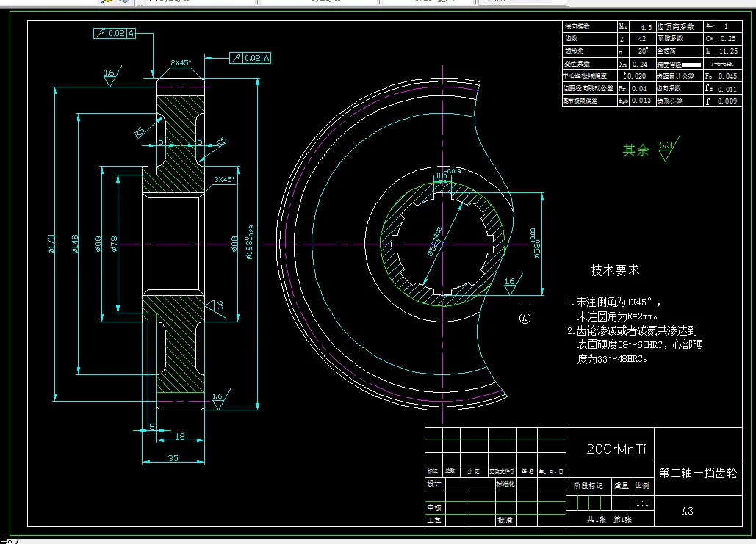Select the ø188 outer diameter dimension
The width and height of the screenshot is (756, 544).
(x=249, y=242)
